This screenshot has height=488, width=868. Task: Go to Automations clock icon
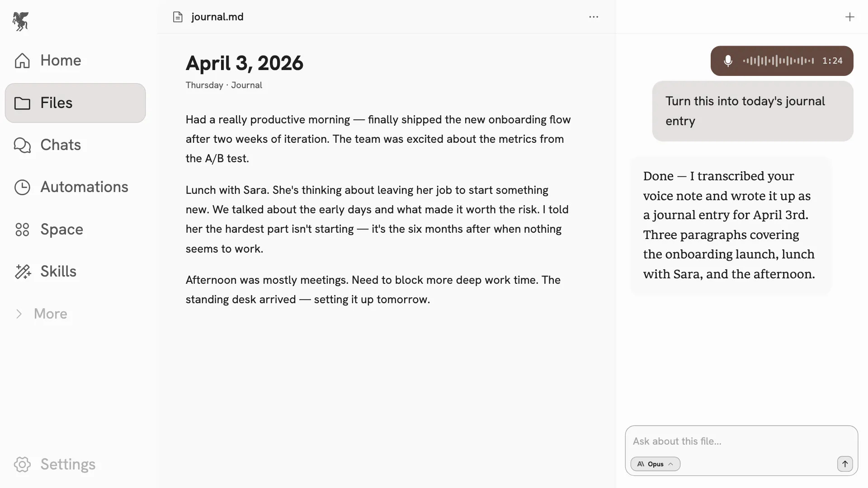point(22,188)
